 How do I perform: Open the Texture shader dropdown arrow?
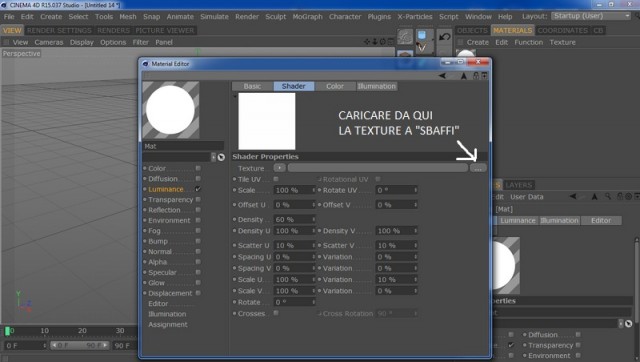coord(280,168)
